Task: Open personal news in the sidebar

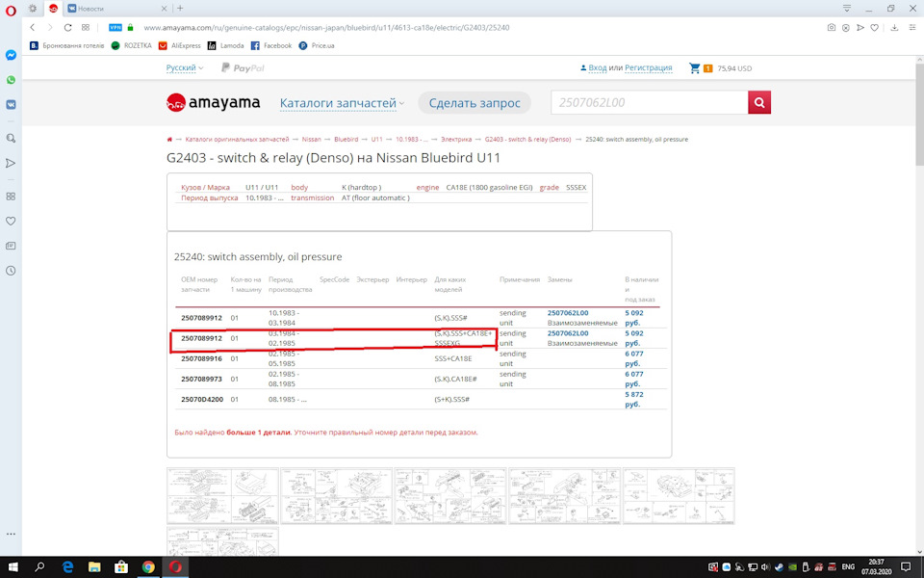Action: (x=11, y=246)
